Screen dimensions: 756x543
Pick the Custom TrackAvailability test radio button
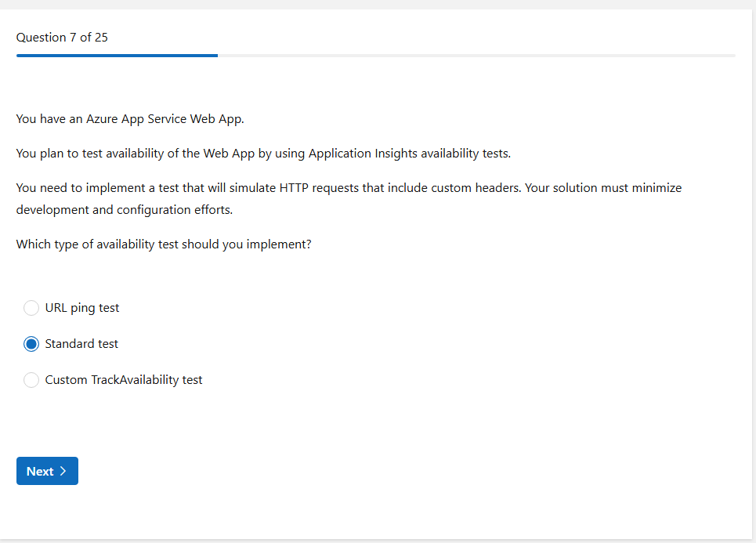31,380
